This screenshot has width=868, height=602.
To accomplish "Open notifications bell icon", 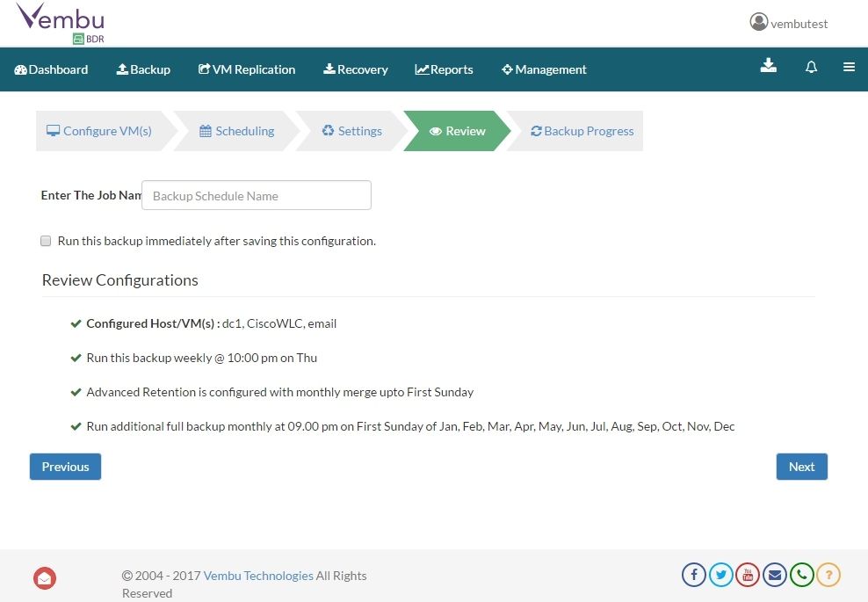I will click(x=811, y=67).
